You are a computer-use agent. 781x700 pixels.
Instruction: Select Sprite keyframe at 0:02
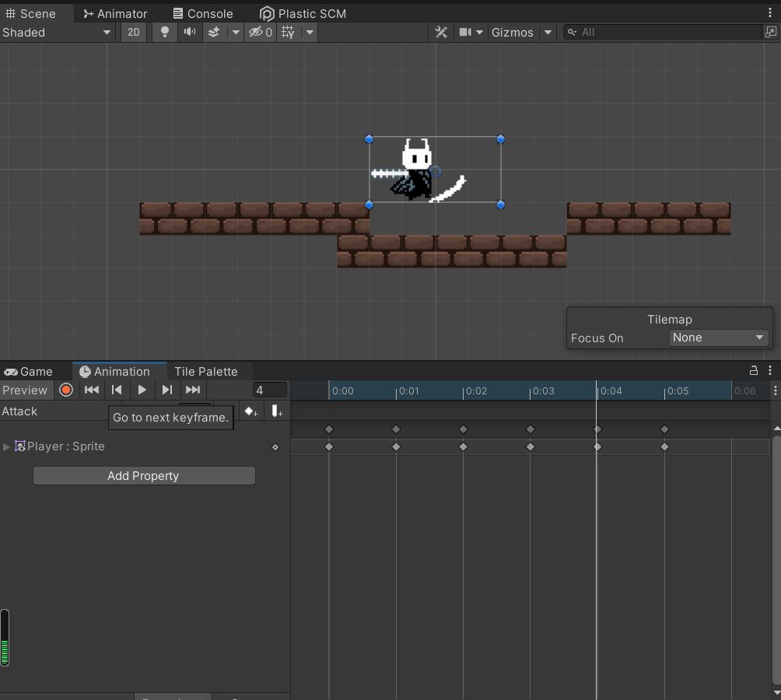463,446
